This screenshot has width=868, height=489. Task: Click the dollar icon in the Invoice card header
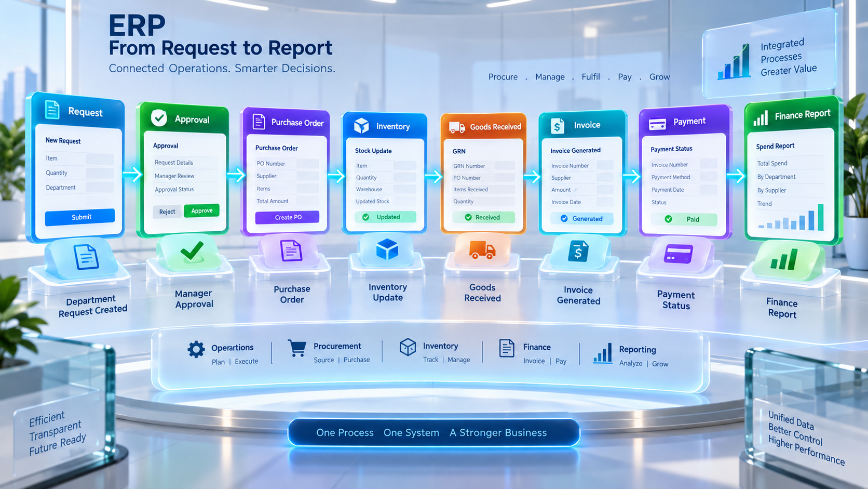(558, 126)
